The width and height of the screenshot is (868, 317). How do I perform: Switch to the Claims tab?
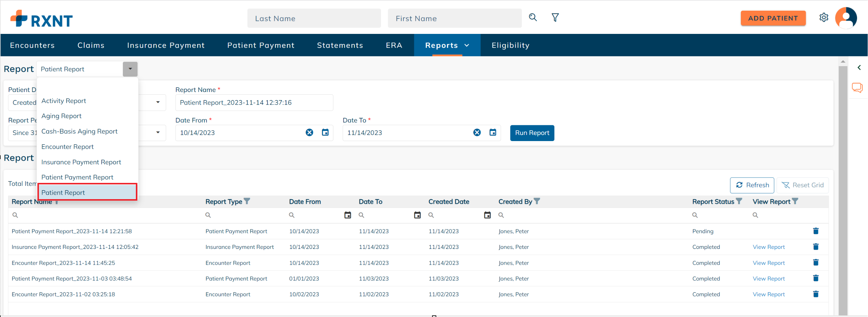tap(91, 45)
